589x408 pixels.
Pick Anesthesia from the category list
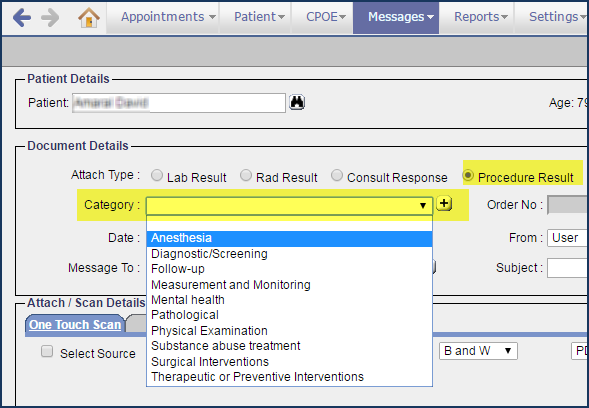(289, 238)
